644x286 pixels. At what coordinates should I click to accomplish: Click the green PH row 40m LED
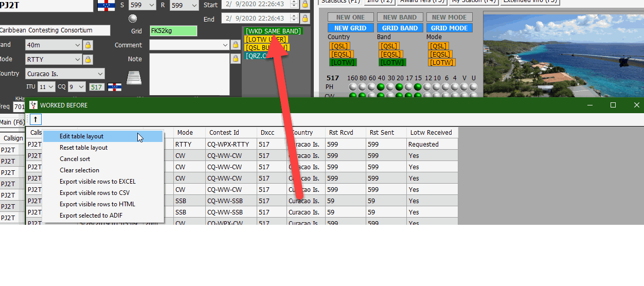click(x=381, y=87)
